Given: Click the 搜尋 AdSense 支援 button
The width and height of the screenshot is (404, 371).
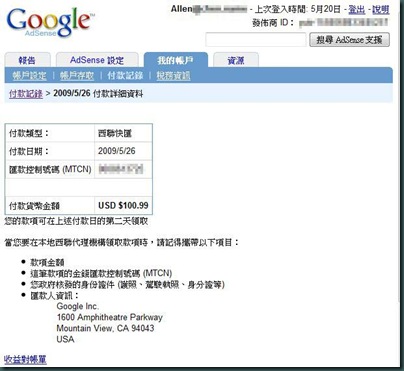Looking at the screenshot, I should (x=349, y=40).
